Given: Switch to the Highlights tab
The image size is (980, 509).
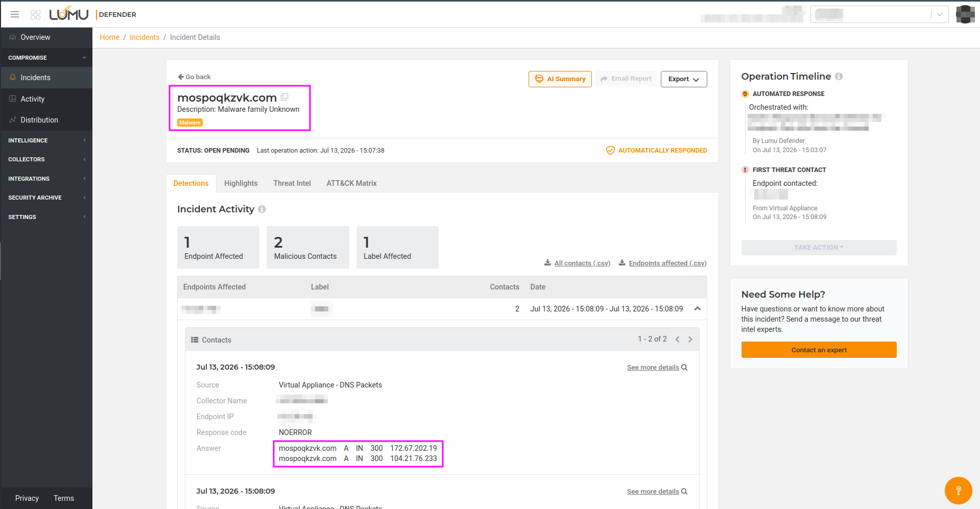Looking at the screenshot, I should [241, 183].
